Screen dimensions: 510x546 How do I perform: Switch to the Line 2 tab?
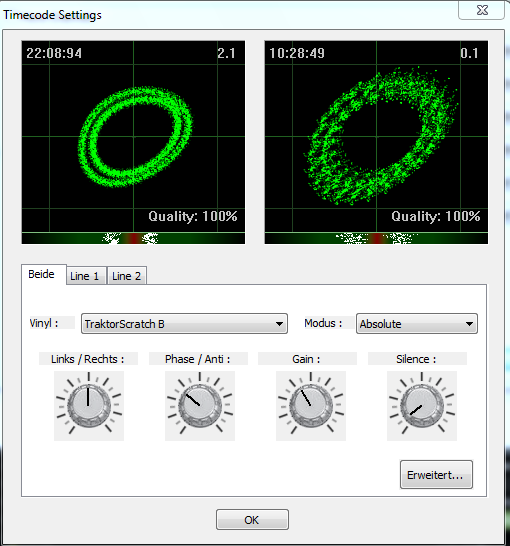coord(127,276)
